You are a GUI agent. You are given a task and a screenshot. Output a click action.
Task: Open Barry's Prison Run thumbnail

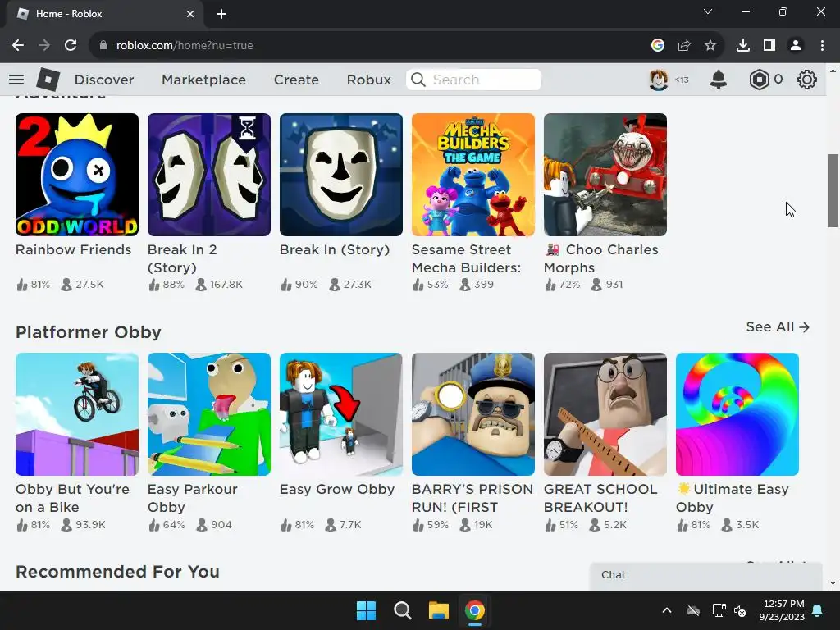(473, 414)
